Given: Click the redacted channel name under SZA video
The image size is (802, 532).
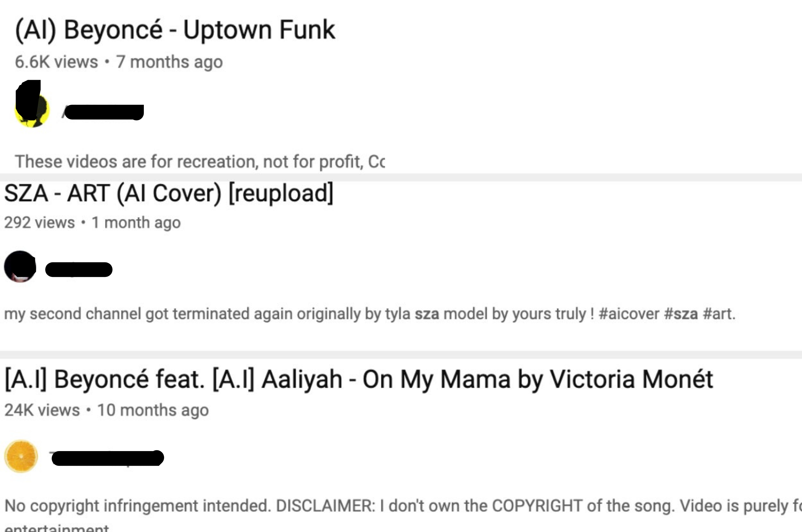Looking at the screenshot, I should 79,269.
